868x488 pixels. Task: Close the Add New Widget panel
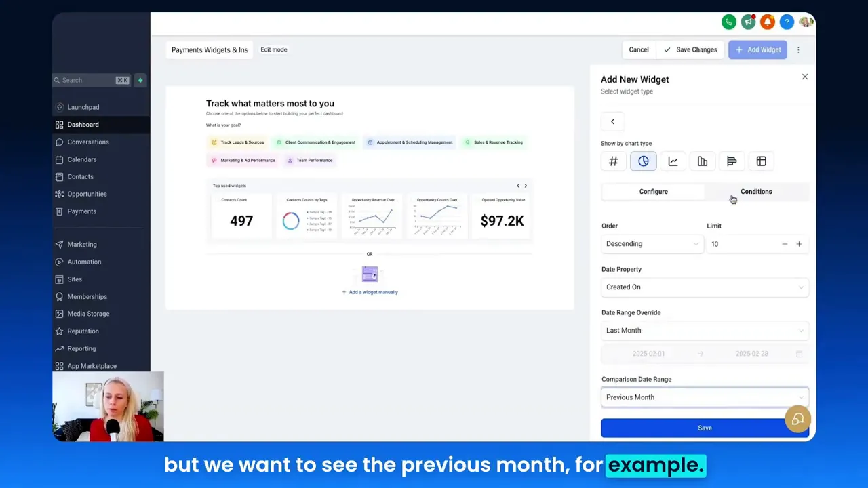point(805,77)
